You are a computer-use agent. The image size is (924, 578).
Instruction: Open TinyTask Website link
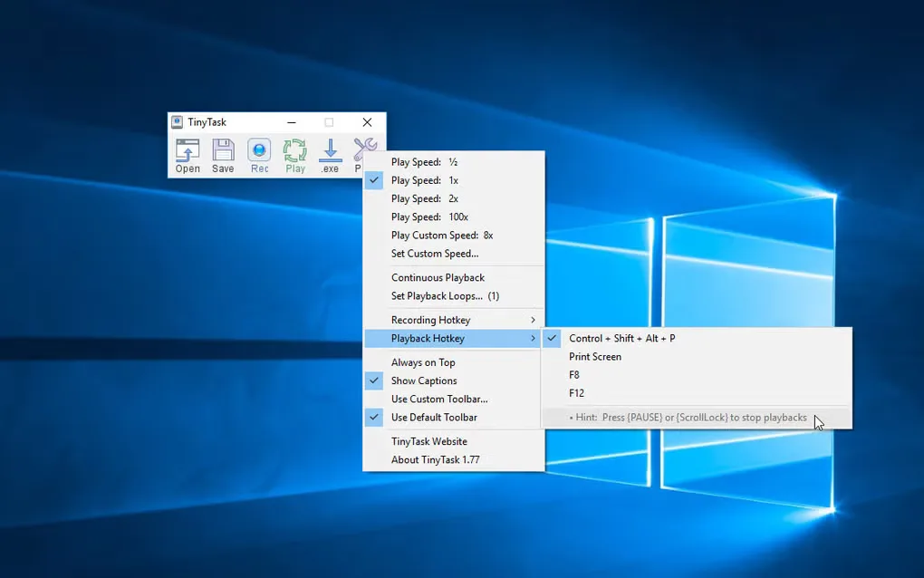coord(453,441)
